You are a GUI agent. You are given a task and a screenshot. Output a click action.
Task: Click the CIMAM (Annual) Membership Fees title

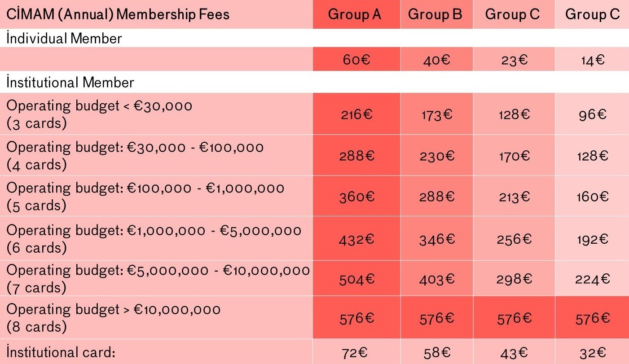(118, 14)
